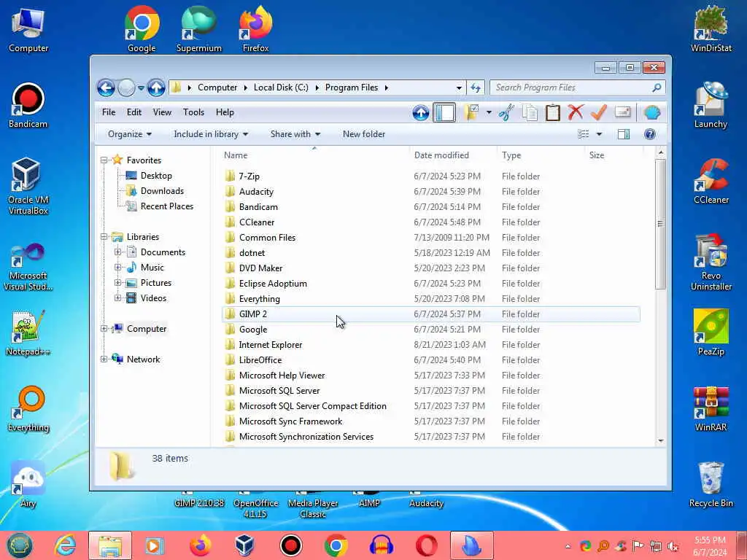Click the Internet Explorer taskbar icon

(x=65, y=545)
